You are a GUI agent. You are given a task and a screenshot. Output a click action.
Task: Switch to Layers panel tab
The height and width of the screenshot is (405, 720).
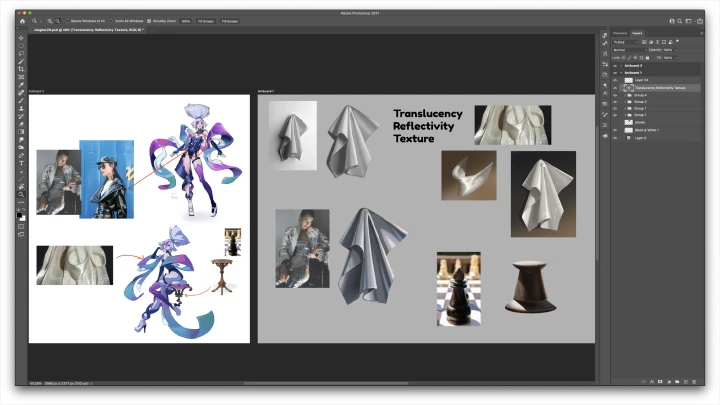(637, 33)
